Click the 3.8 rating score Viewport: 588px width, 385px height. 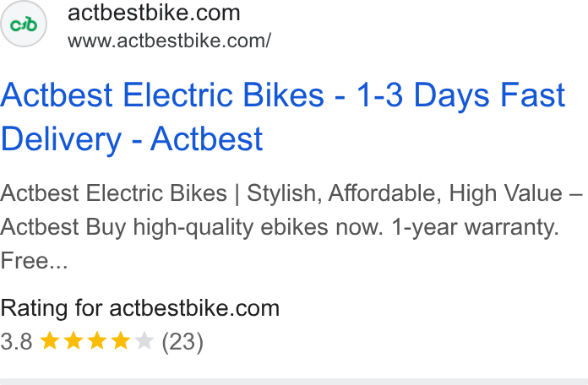pyautogui.click(x=16, y=341)
